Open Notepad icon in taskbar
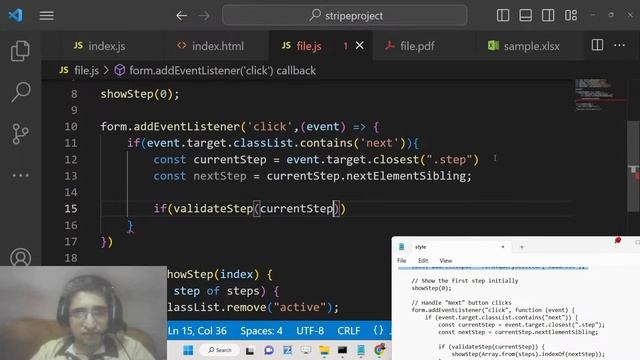 (361, 350)
